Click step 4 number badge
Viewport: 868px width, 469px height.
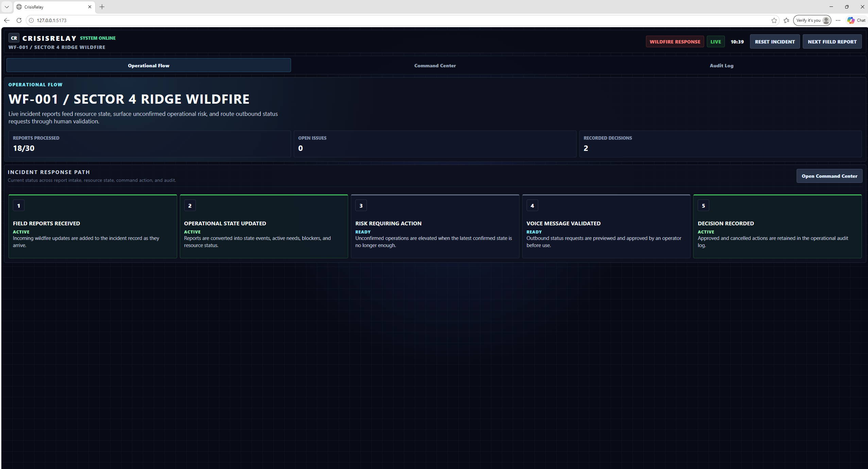(x=532, y=206)
